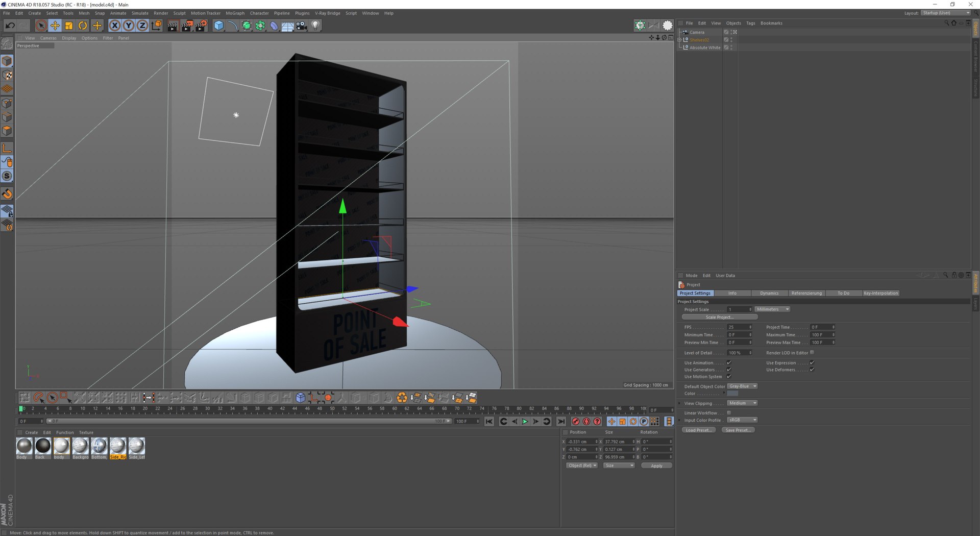Toggle Y axis lock icon
This screenshot has height=536, width=980.
[x=129, y=26]
